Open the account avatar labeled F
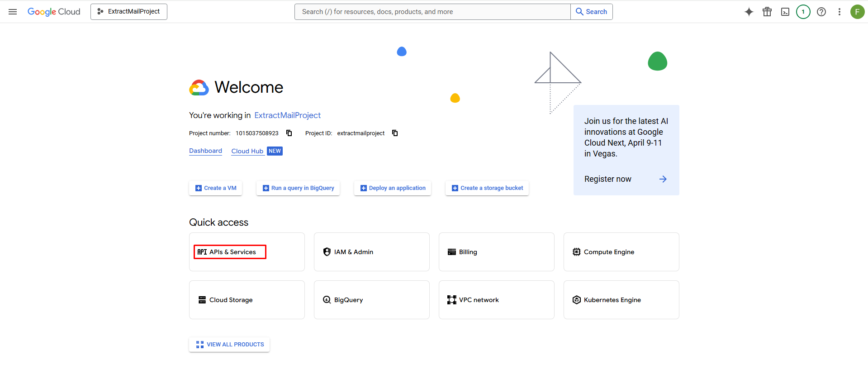 pos(857,12)
